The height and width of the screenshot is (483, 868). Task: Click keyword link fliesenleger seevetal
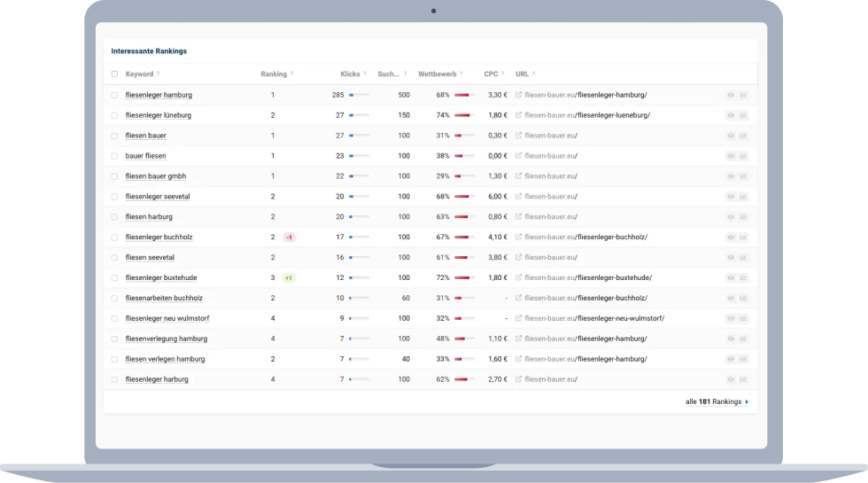[x=156, y=197]
